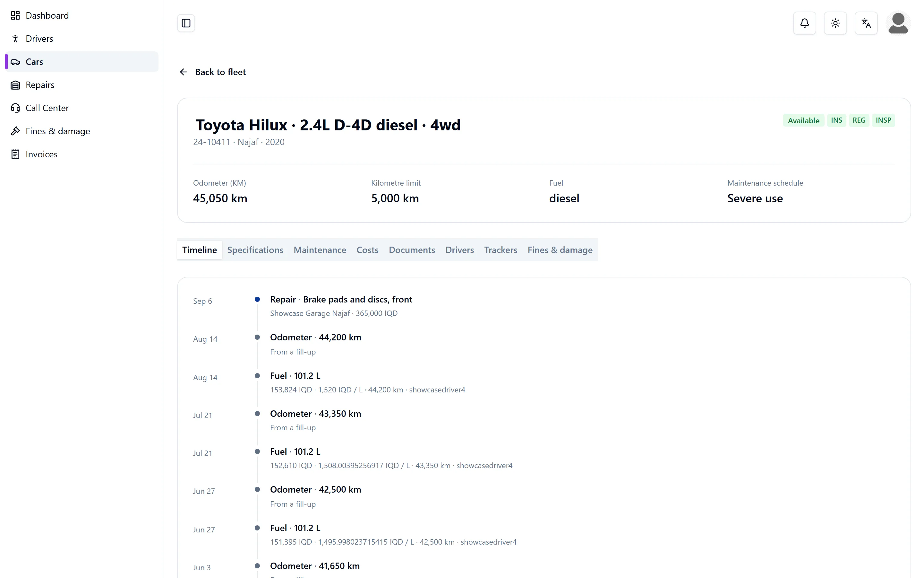Click the Odometer · 41,650 km entry
This screenshot has height=578, width=924.
(315, 566)
